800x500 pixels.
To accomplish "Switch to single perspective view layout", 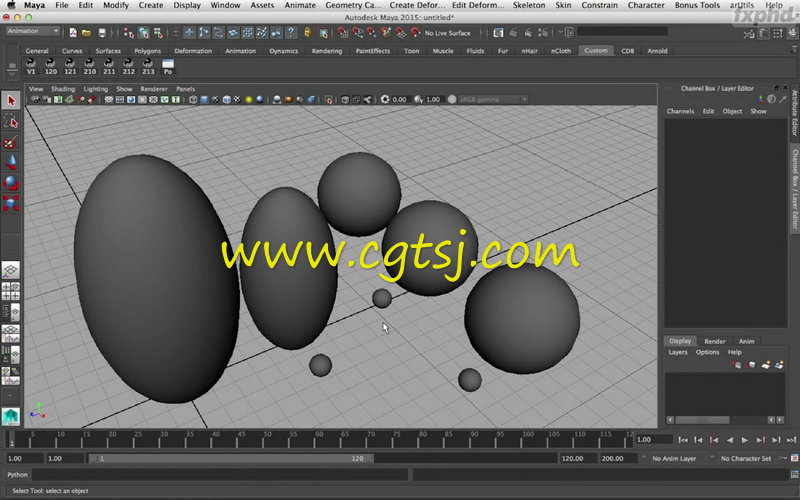I will 11,270.
